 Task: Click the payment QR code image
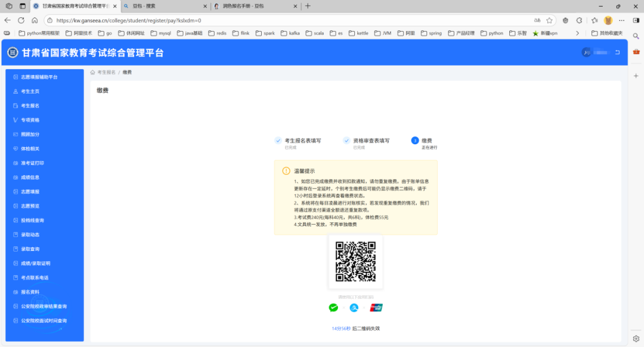coord(355,262)
